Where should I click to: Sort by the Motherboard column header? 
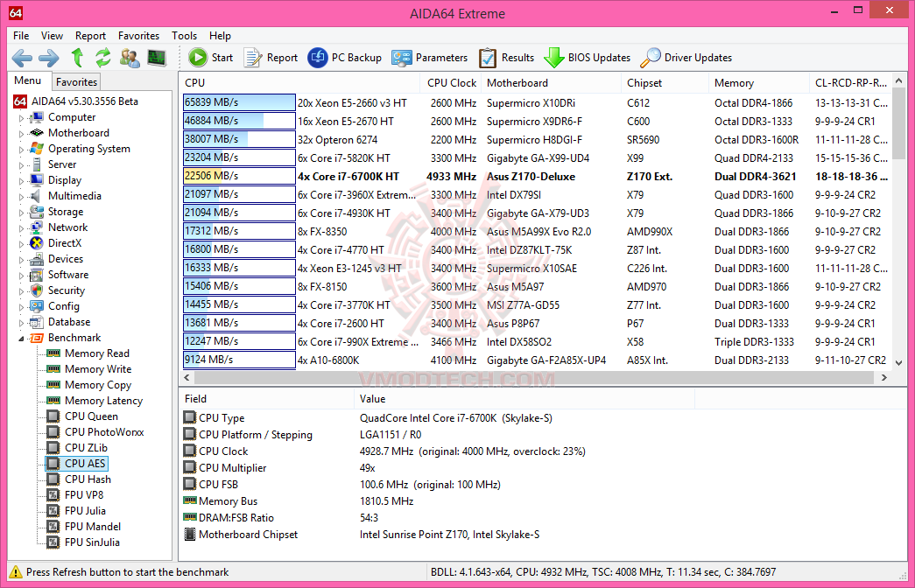pos(551,83)
